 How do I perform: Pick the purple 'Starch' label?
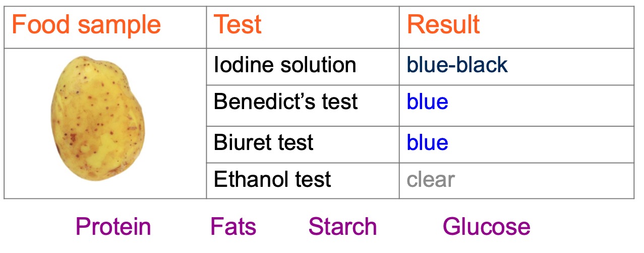coord(342,227)
